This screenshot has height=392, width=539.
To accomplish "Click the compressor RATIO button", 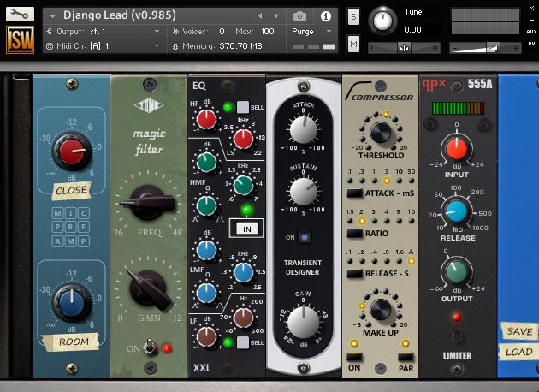I will tap(354, 234).
